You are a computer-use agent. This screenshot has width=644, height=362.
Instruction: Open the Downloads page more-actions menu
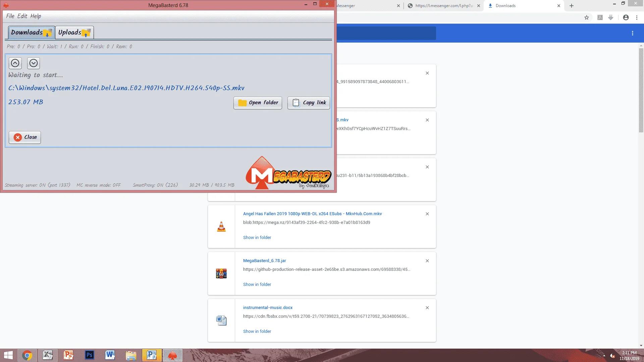(x=633, y=33)
